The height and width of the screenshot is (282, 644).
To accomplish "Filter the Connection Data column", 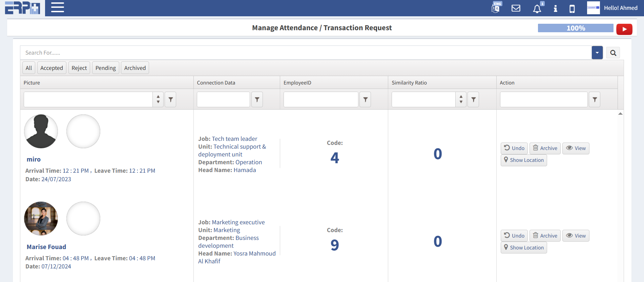I will pos(257,99).
